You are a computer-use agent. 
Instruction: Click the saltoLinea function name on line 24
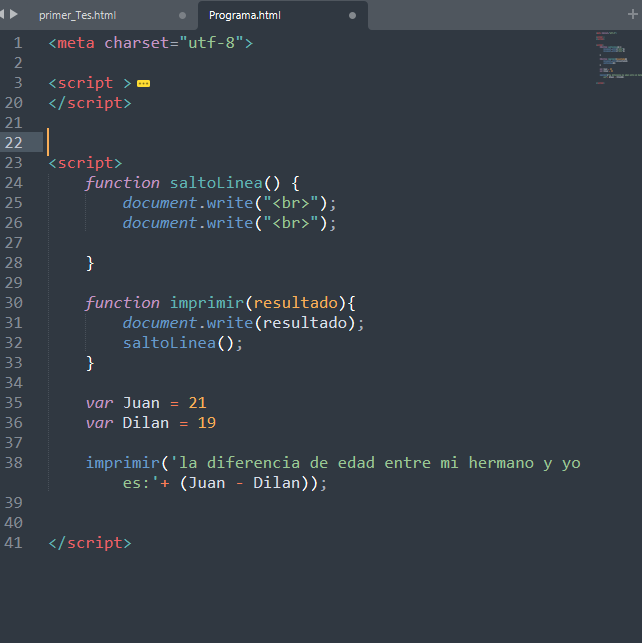pyautogui.click(x=216, y=183)
